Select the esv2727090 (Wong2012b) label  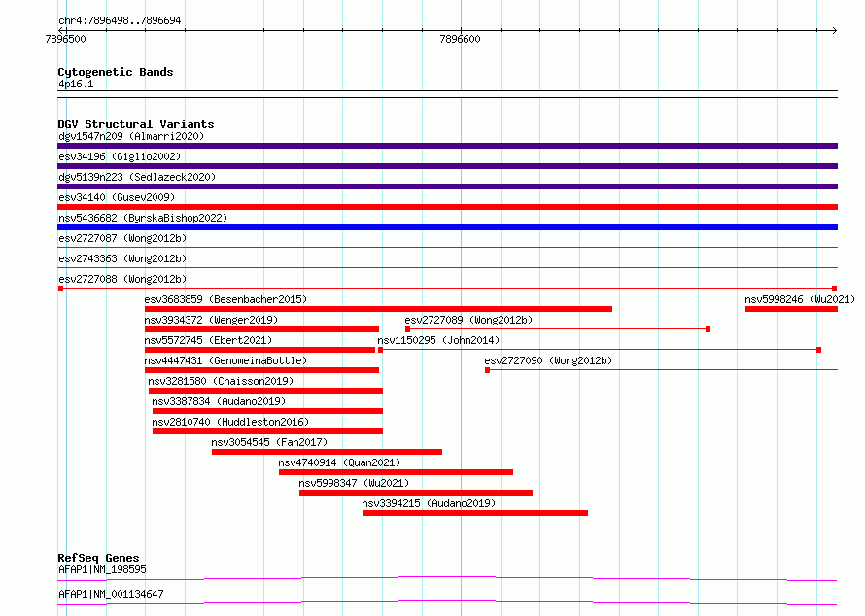pyautogui.click(x=548, y=360)
